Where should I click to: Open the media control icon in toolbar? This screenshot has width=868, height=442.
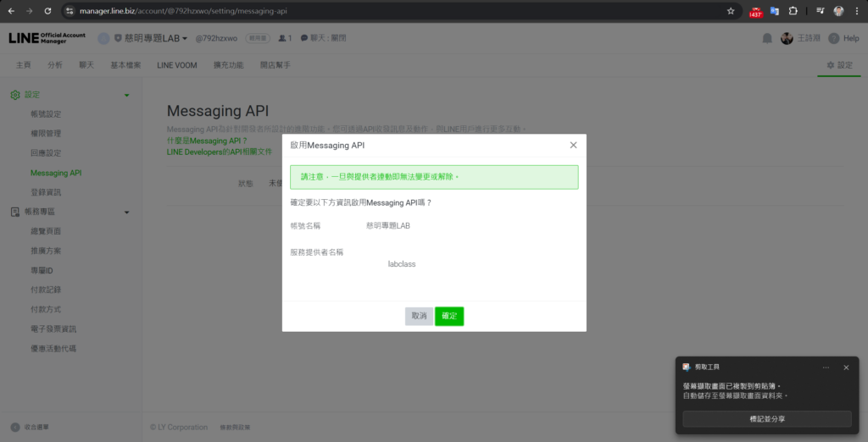coord(820,11)
